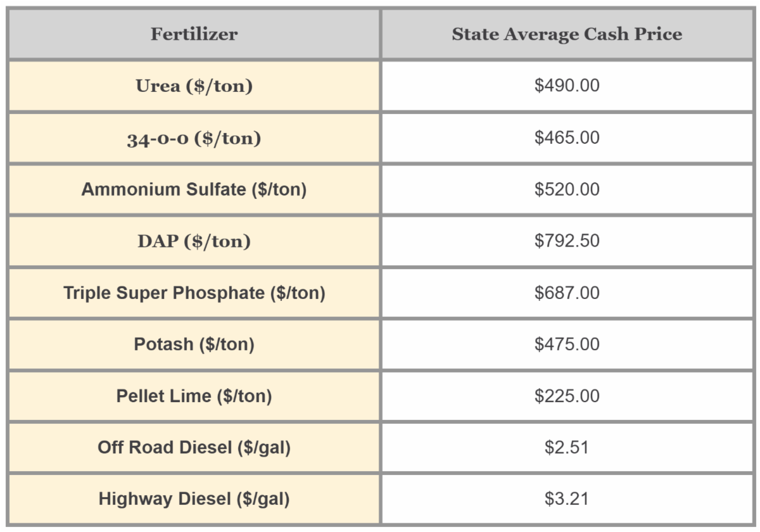Image resolution: width=760 pixels, height=532 pixels.
Task: Click the Fertilizer column header
Action: [194, 34]
